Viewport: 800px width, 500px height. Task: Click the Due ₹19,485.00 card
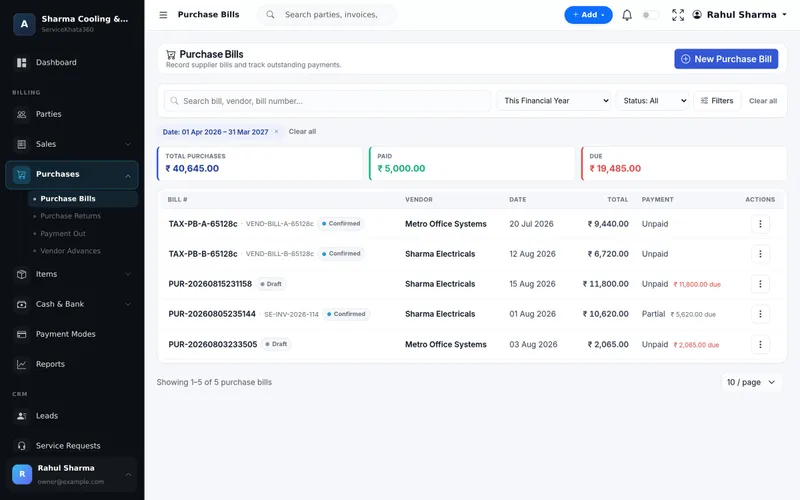click(684, 164)
